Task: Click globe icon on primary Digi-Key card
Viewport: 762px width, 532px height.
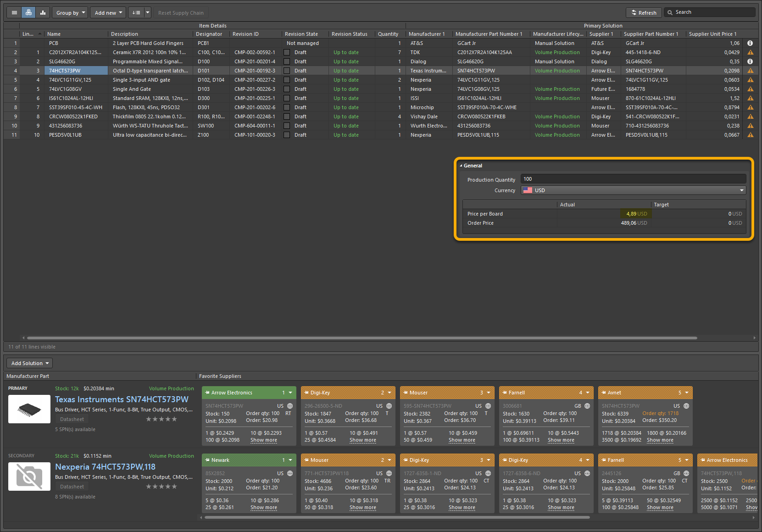Action: coord(389,406)
